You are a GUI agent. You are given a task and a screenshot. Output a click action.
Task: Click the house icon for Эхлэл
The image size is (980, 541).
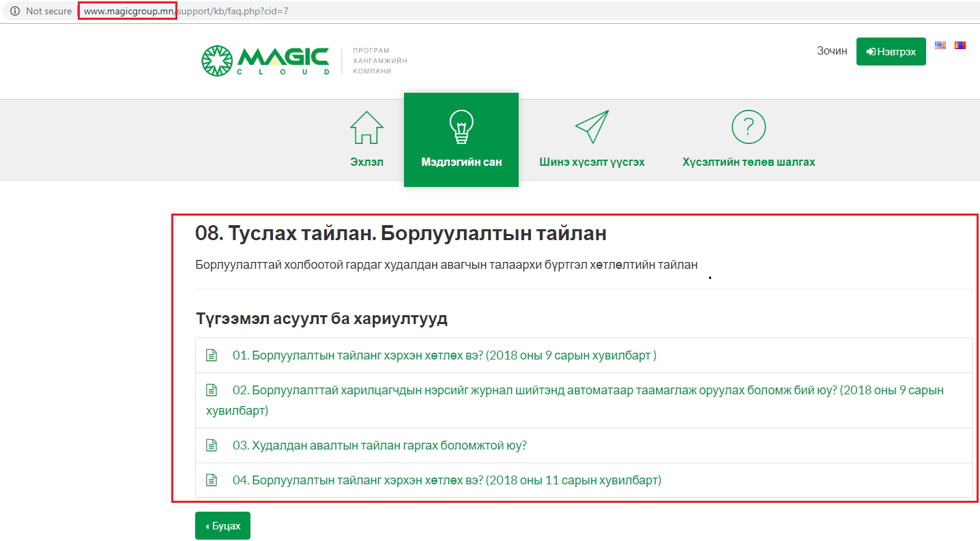(366, 128)
